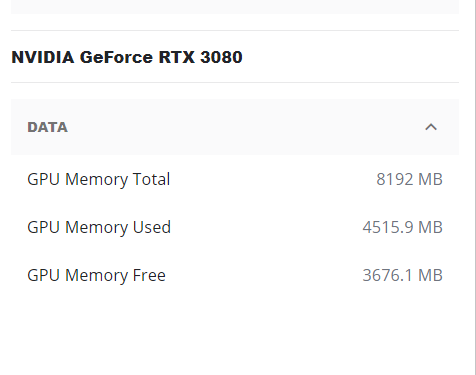This screenshot has width=476, height=375.
Task: Click the 4515.9 MB used value
Action: click(402, 227)
